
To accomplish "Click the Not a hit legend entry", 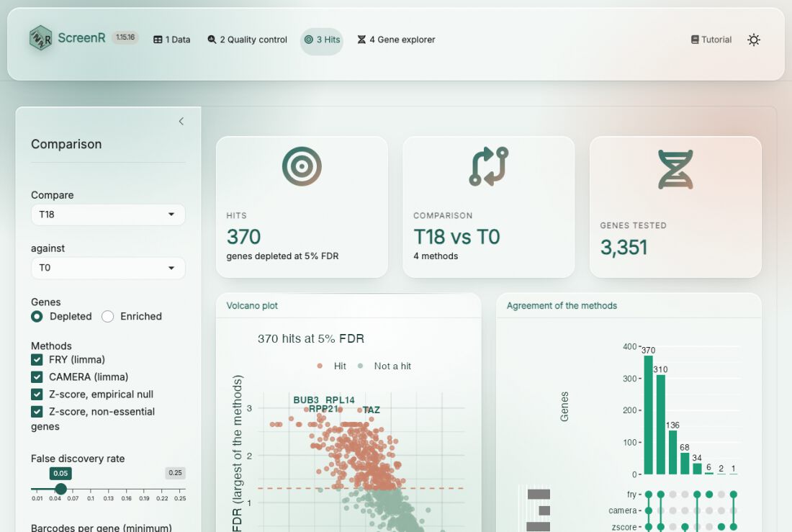I will pyautogui.click(x=385, y=366).
